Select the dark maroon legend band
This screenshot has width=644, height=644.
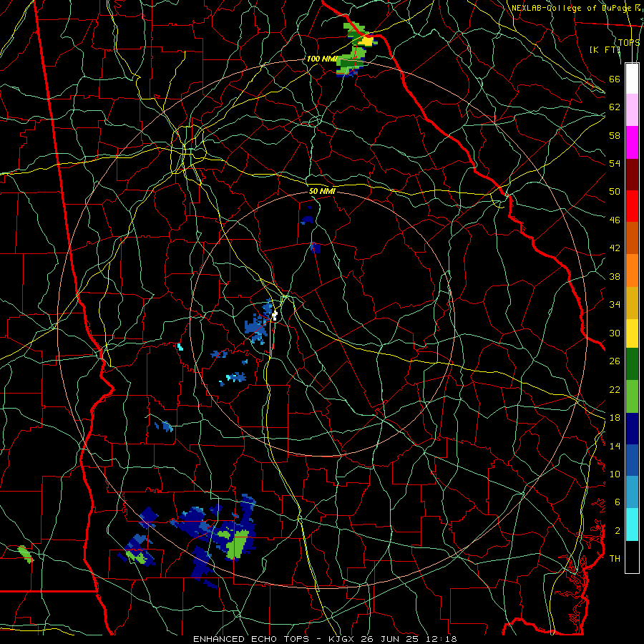[632, 175]
